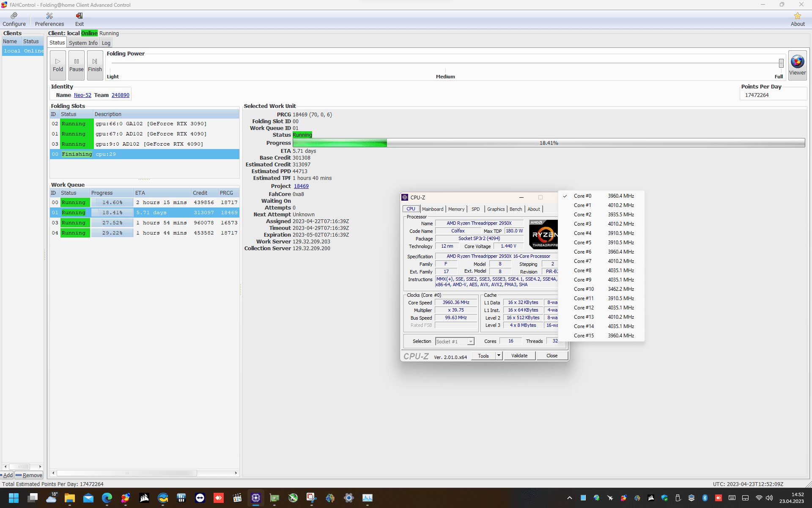
Task: Click the work unit progress bar
Action: click(x=549, y=143)
